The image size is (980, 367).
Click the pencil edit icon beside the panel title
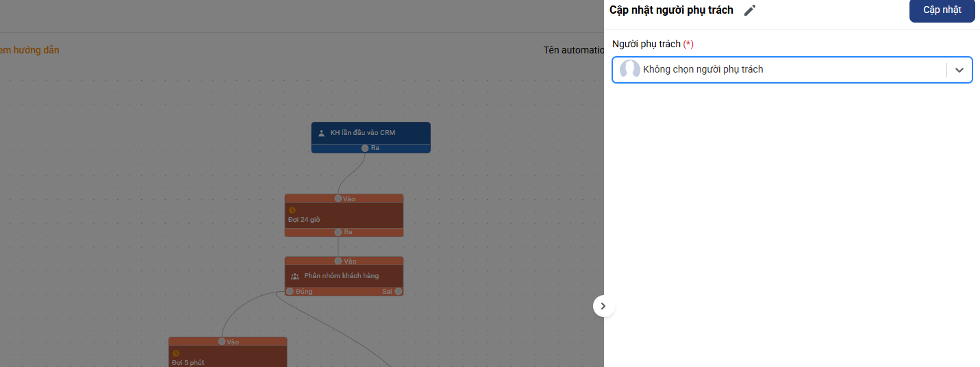click(750, 10)
